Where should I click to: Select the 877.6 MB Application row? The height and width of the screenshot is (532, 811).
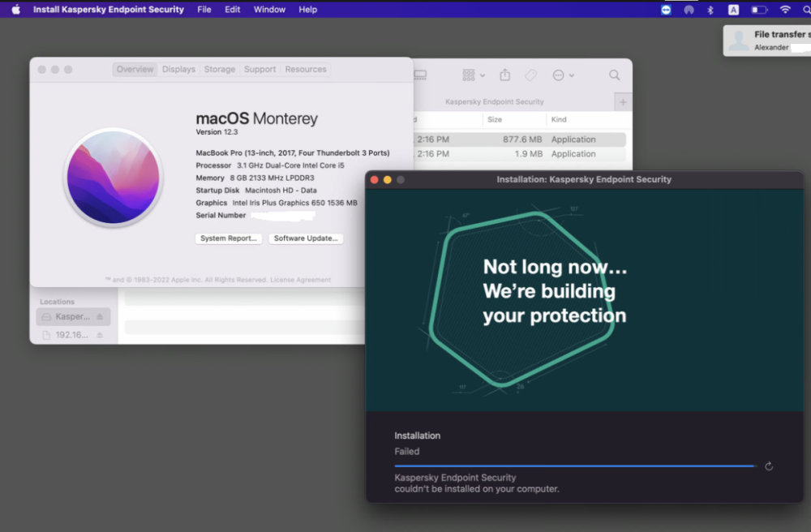tap(519, 139)
